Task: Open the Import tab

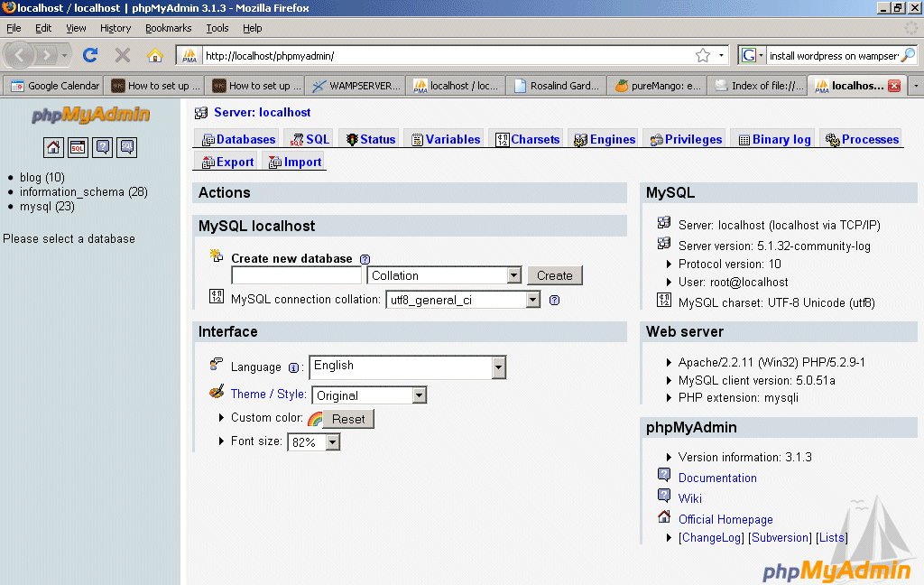Action: (295, 162)
